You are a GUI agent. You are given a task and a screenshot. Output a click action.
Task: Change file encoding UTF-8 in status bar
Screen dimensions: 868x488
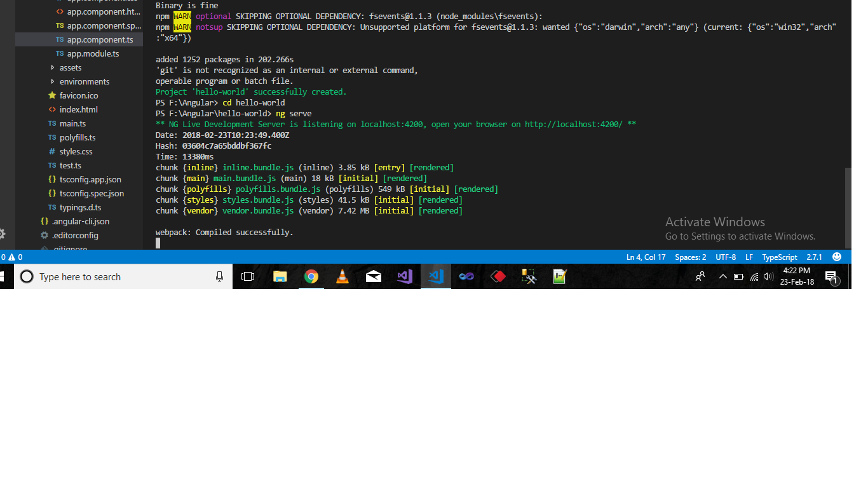click(x=726, y=257)
